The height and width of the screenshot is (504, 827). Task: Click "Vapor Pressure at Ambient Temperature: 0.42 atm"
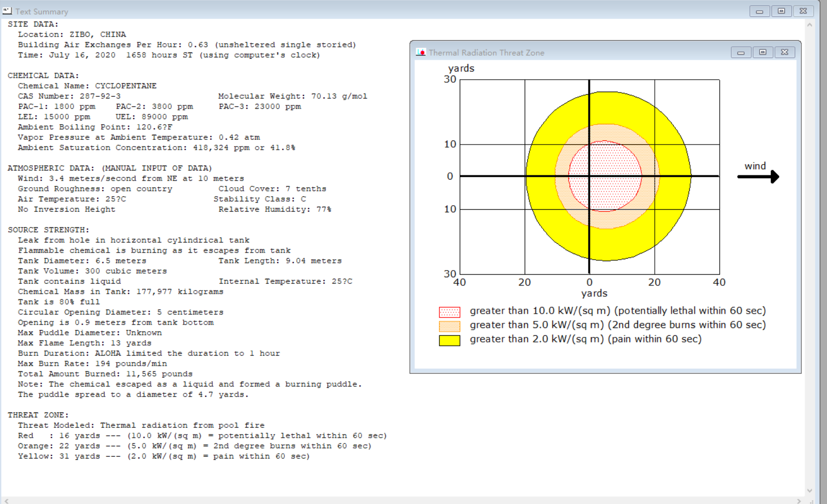pyautogui.click(x=139, y=137)
